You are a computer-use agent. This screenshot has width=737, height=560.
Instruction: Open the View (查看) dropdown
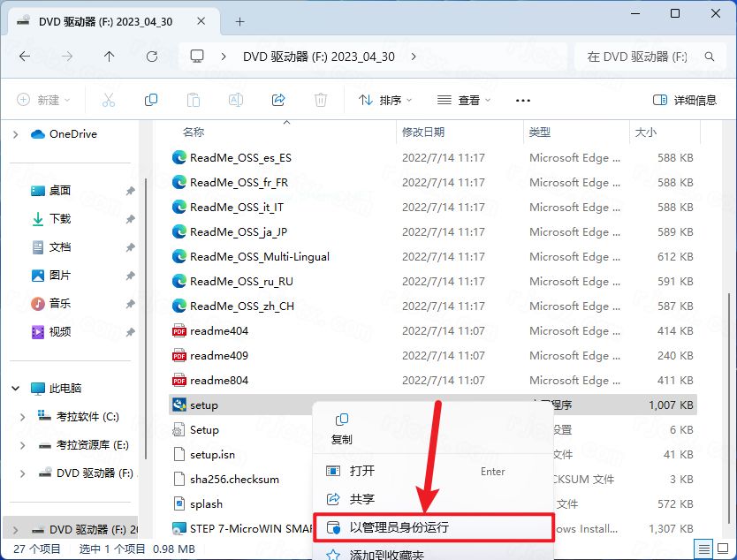point(464,100)
